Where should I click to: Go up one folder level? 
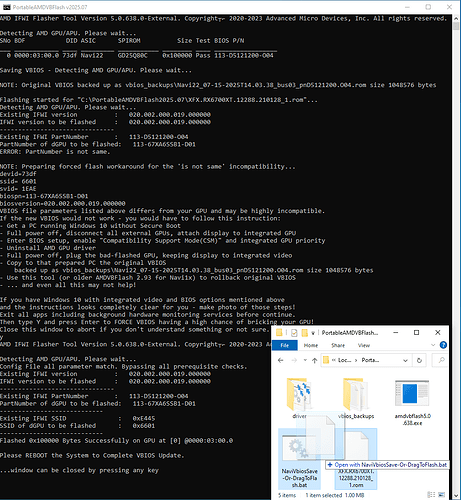click(314, 360)
